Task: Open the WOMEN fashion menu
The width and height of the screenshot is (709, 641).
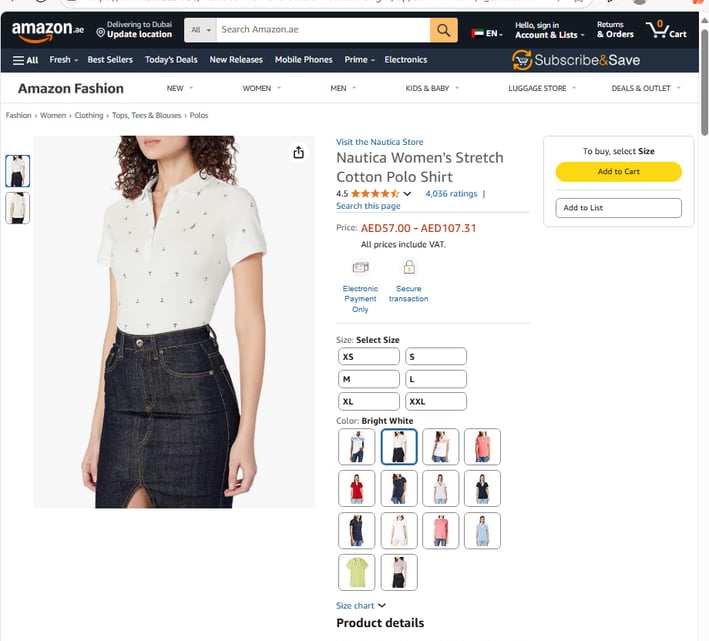Action: pos(261,89)
